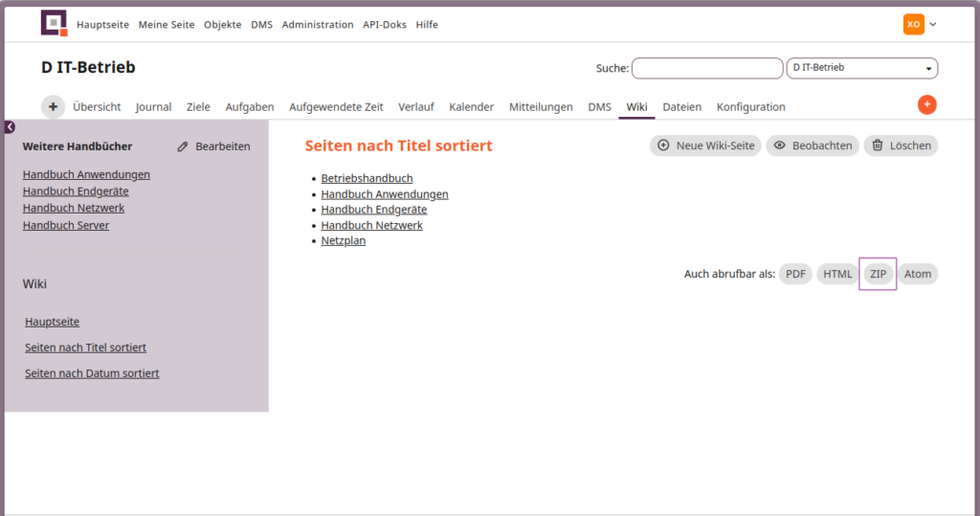This screenshot has width=980, height=516.
Task: Open Handbuch Netzwerk in the sidebar
Action: tap(74, 208)
